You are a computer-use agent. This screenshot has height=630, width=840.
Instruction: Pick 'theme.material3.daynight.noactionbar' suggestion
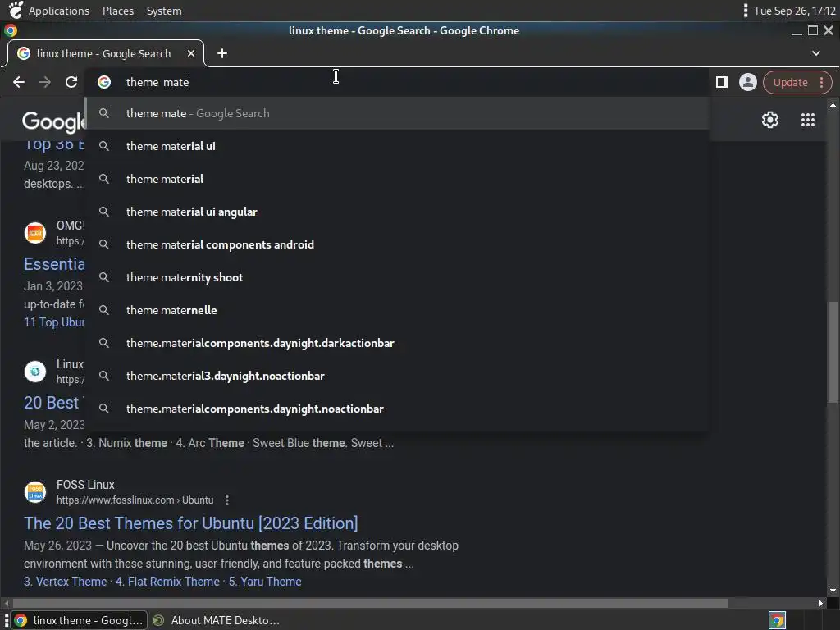(x=397, y=376)
